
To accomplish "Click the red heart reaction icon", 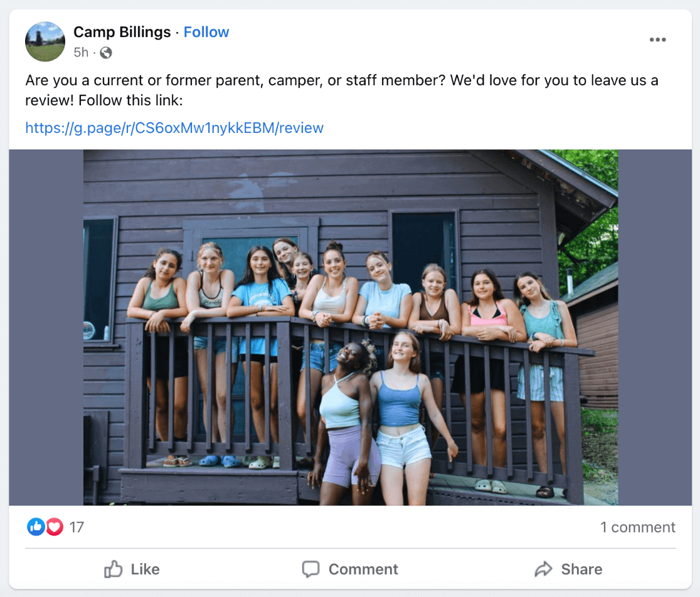I will click(55, 527).
